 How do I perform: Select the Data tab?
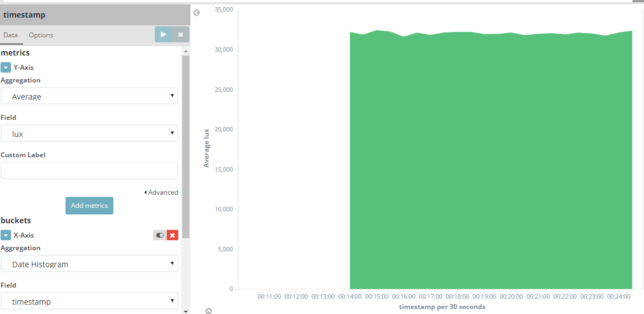tap(10, 35)
